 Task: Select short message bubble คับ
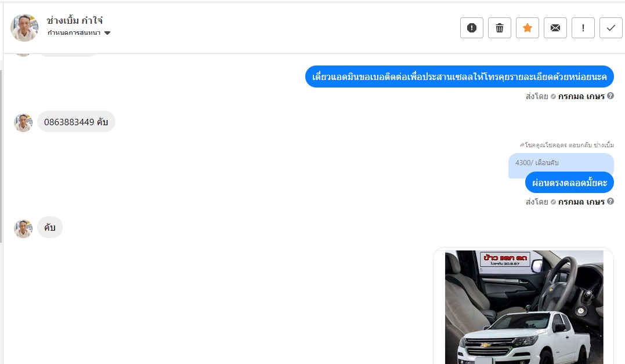click(50, 227)
